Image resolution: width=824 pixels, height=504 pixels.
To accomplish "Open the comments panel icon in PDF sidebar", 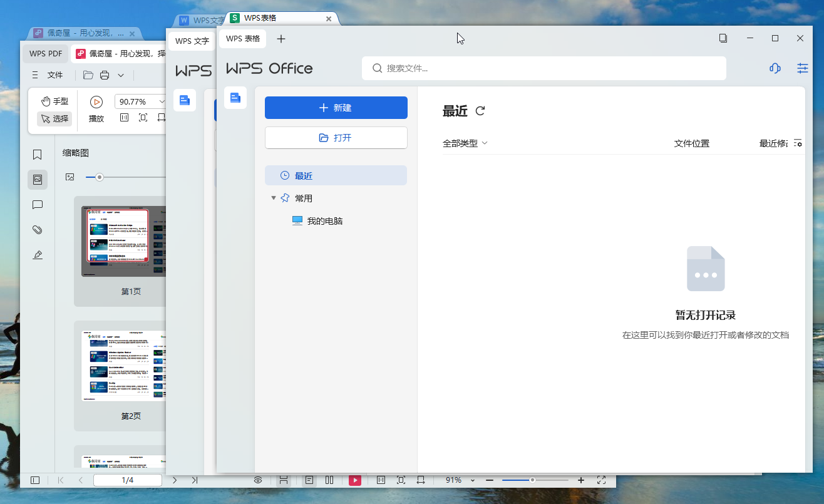I will coord(38,205).
